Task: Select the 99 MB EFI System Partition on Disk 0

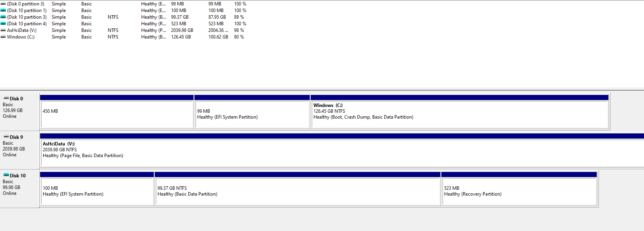Action: point(252,112)
